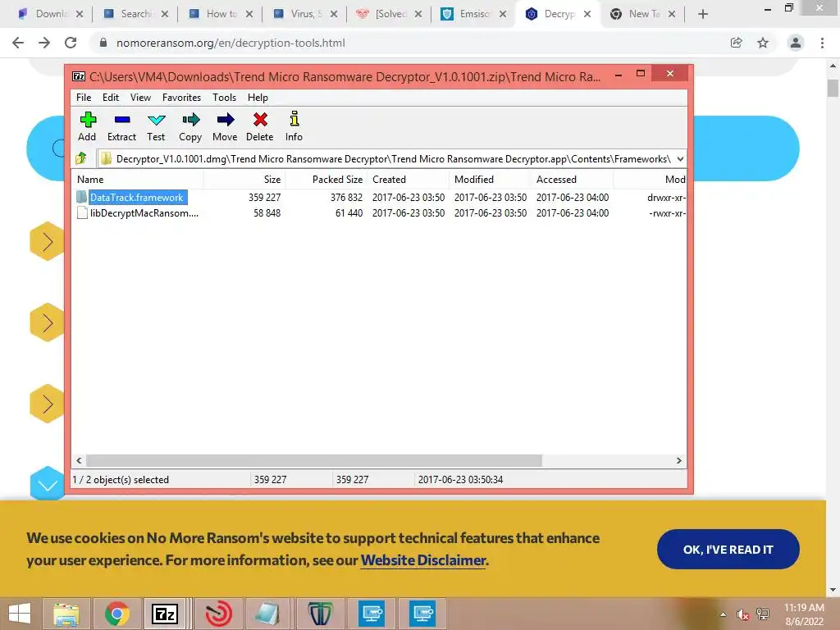Sort by the Name column header

pos(138,180)
